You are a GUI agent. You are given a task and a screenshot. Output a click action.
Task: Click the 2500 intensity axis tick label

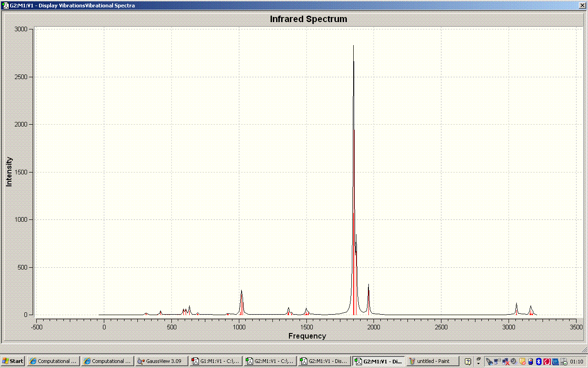point(21,77)
